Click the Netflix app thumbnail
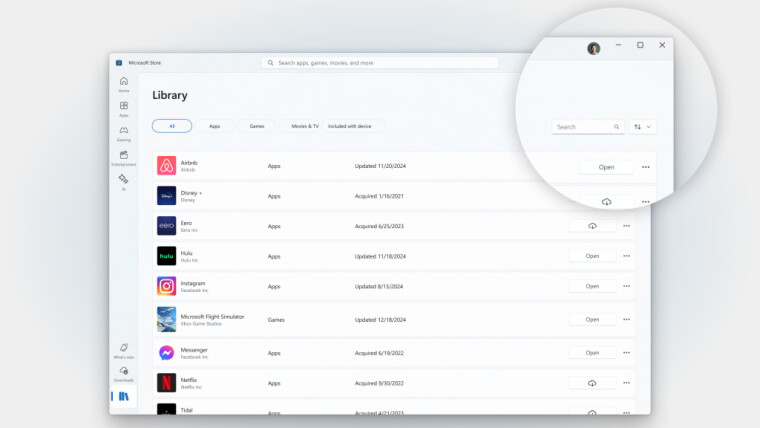 click(166, 383)
